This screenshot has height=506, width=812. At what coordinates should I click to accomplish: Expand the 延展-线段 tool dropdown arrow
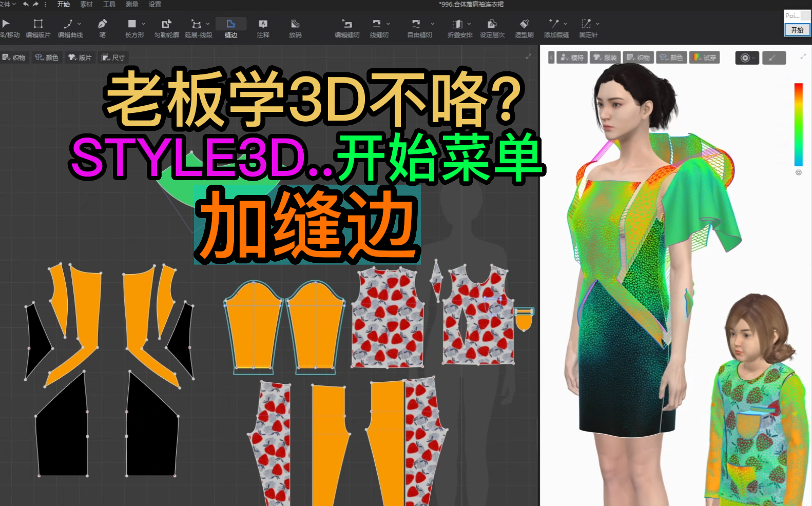[208, 24]
